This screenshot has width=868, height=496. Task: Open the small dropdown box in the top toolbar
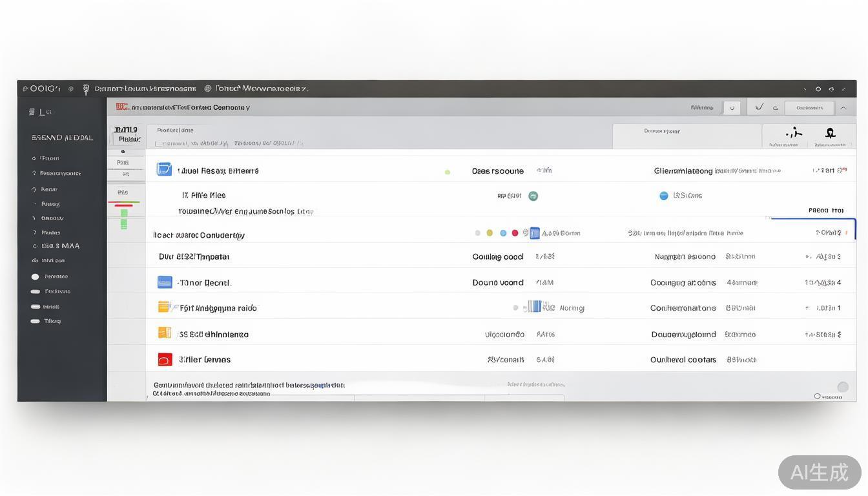[x=731, y=108]
